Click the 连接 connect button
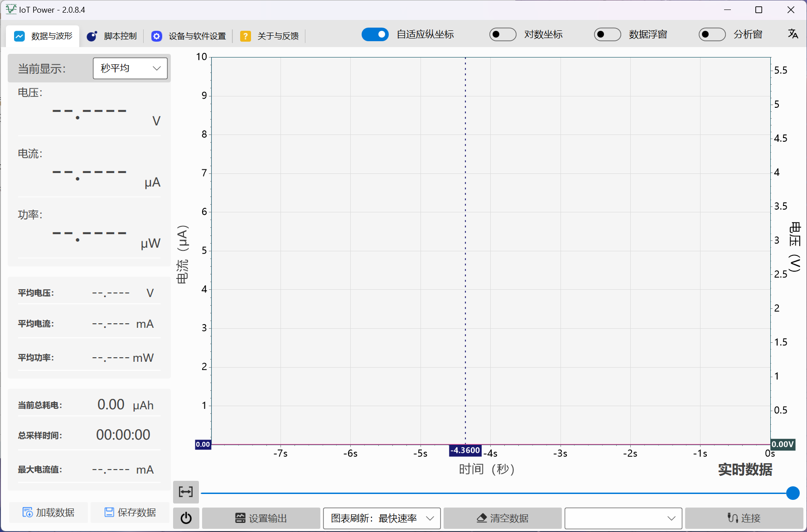 (744, 518)
